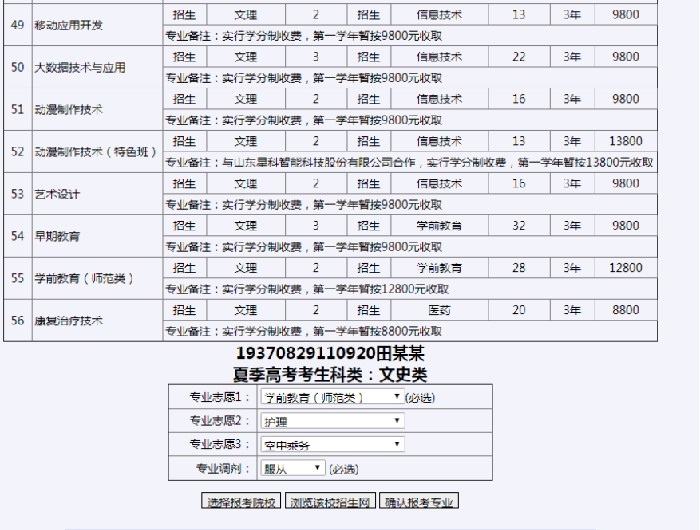This screenshot has width=700, height=530.
Task: Open the 专业志愿3 dropdown showing 空中乘务
Action: pyautogui.click(x=330, y=445)
